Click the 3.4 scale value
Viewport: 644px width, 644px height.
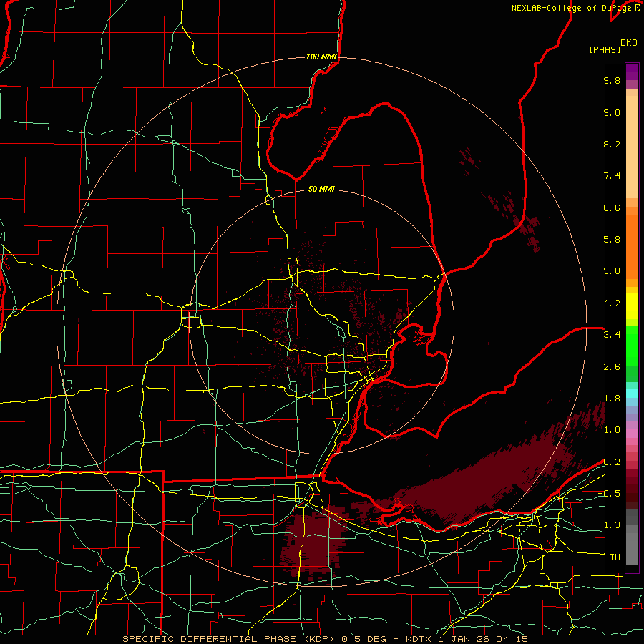pyautogui.click(x=612, y=335)
